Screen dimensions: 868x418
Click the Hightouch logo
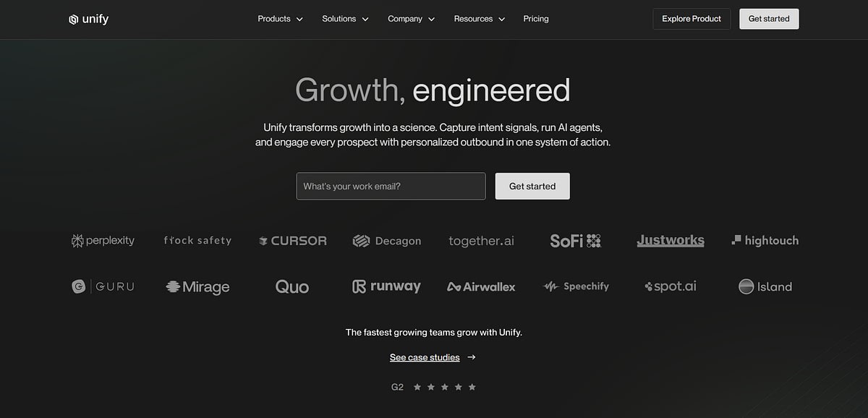765,240
